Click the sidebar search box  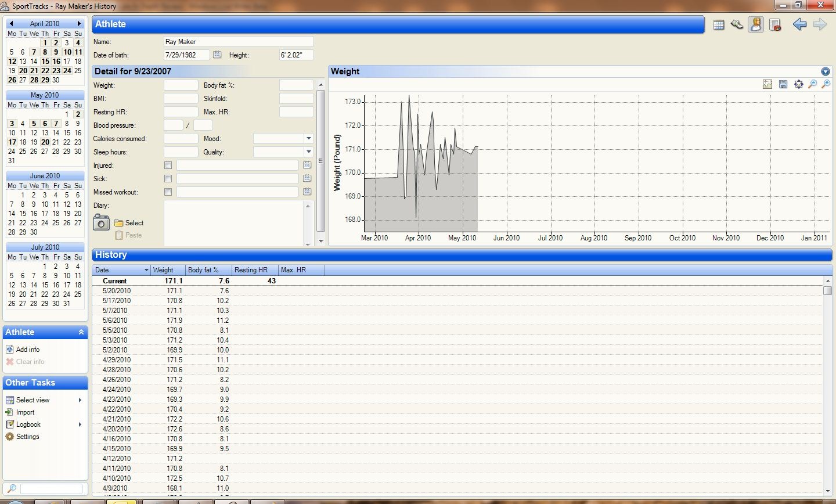[52, 489]
